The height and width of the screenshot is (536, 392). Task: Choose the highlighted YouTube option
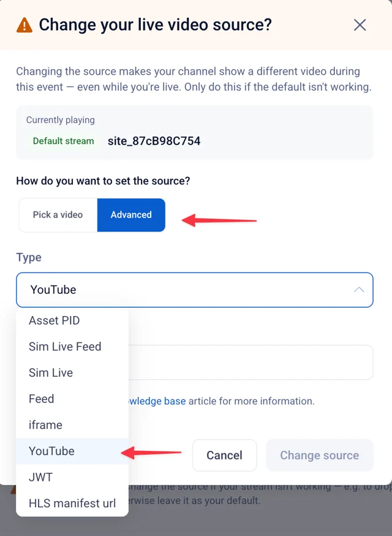tap(72, 451)
